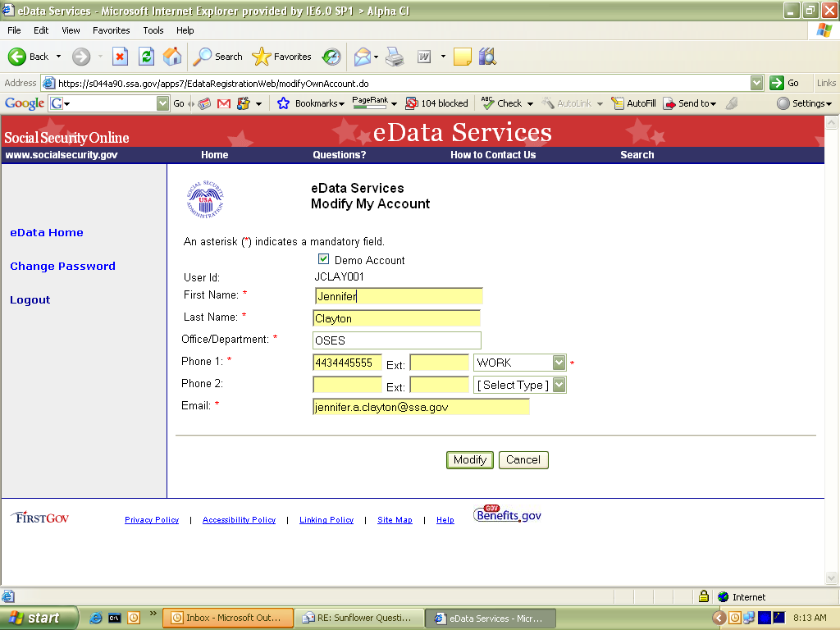Click into the Email input field
The image size is (840, 630).
pyautogui.click(x=421, y=407)
